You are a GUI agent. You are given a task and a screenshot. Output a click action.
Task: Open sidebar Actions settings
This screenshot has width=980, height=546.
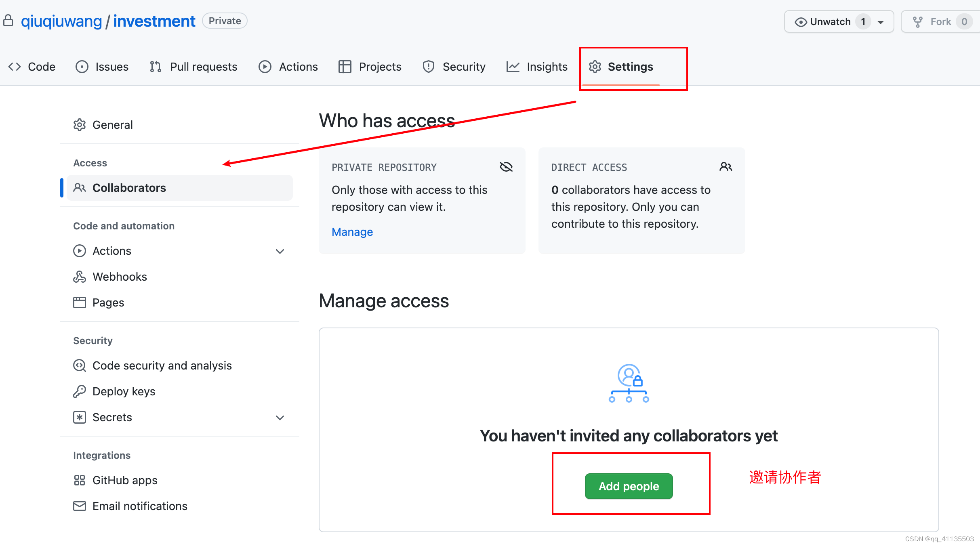(180, 251)
